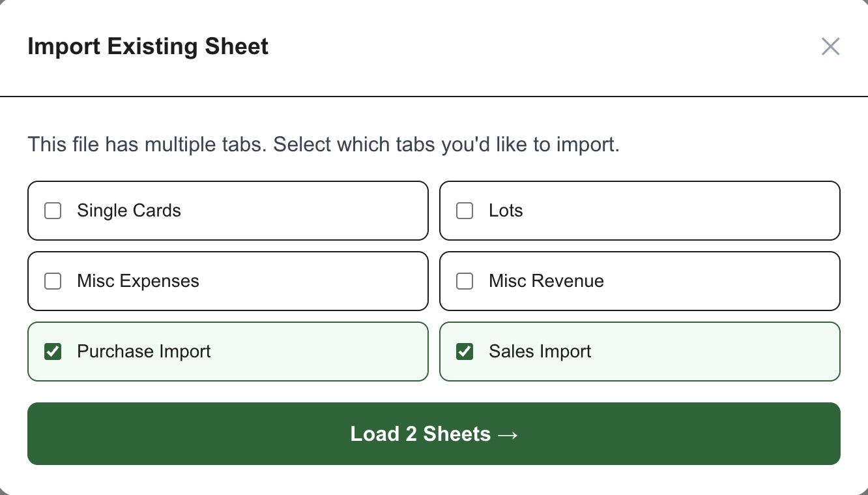Click the Purchase Import label text

144,352
